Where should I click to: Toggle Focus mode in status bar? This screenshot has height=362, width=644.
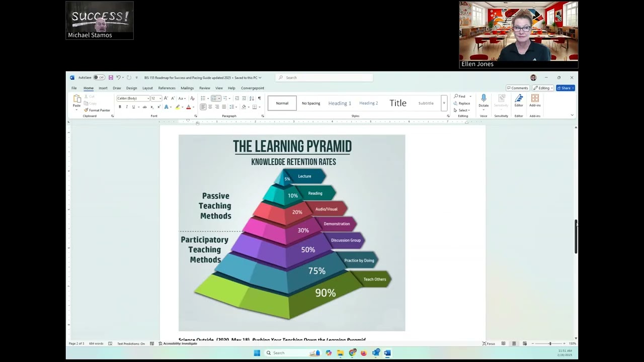(x=489, y=343)
